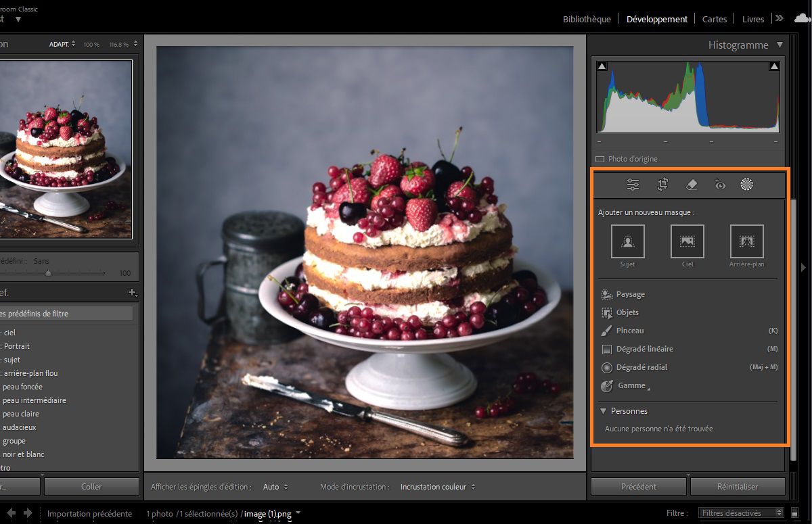Select the 'peau intermédiaire' preset
Image resolution: width=812 pixels, height=524 pixels.
pos(34,400)
